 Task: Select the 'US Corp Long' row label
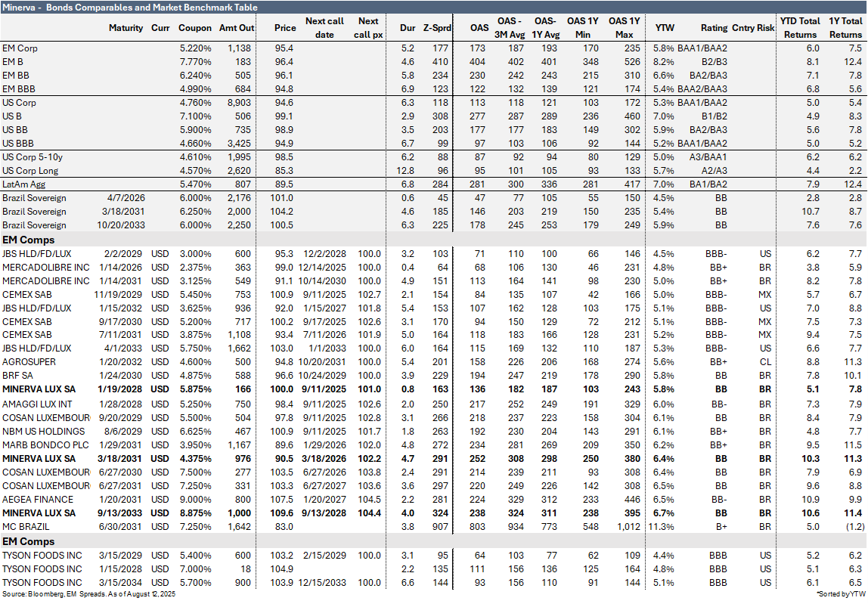30,171
